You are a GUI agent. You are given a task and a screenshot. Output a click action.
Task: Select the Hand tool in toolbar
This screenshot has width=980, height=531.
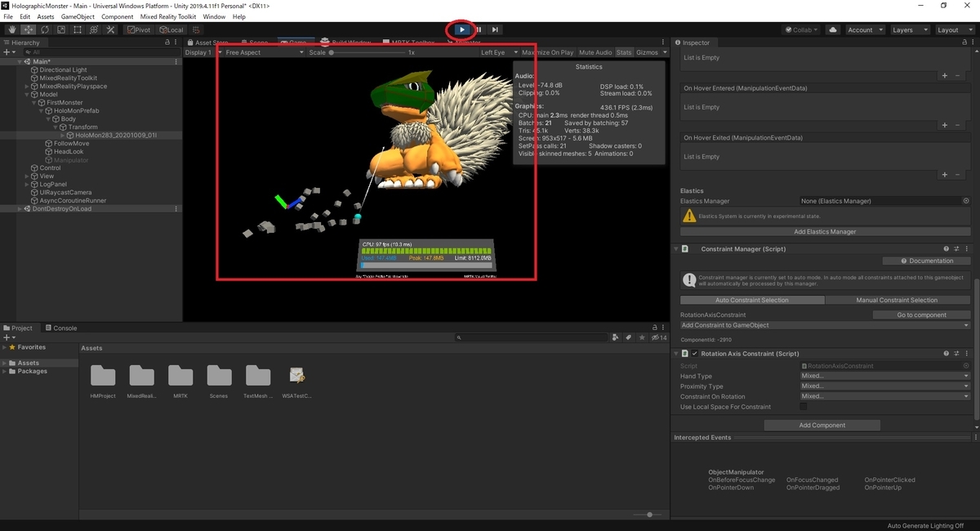[x=12, y=29]
